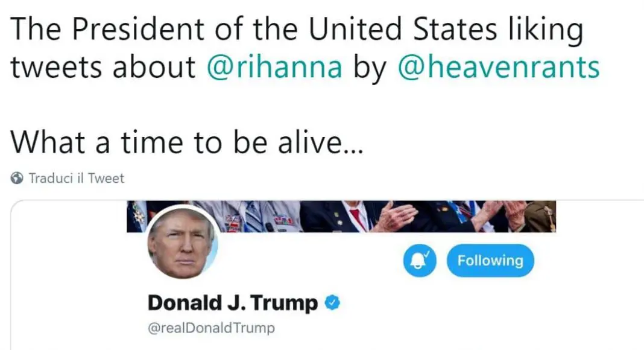Viewport: 644px width, 350px height.
Task: Toggle the Following button
Action: coord(490,261)
